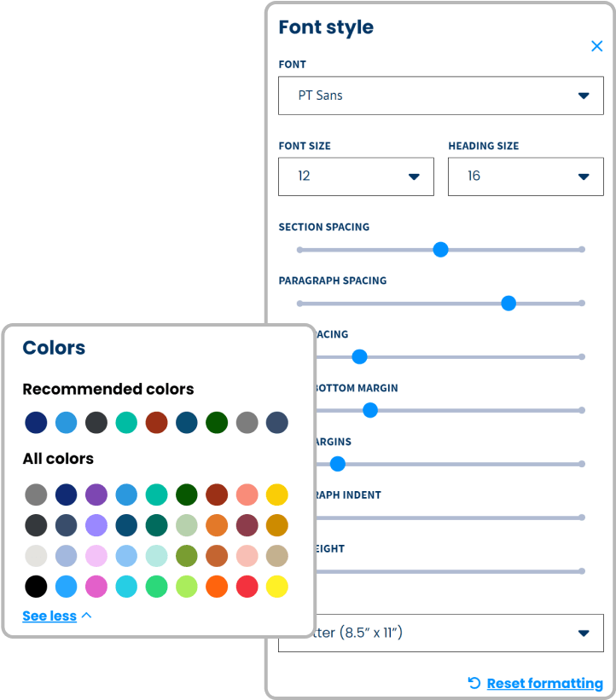Select the bright red swatch in bottom row
The image size is (616, 700).
(x=247, y=586)
